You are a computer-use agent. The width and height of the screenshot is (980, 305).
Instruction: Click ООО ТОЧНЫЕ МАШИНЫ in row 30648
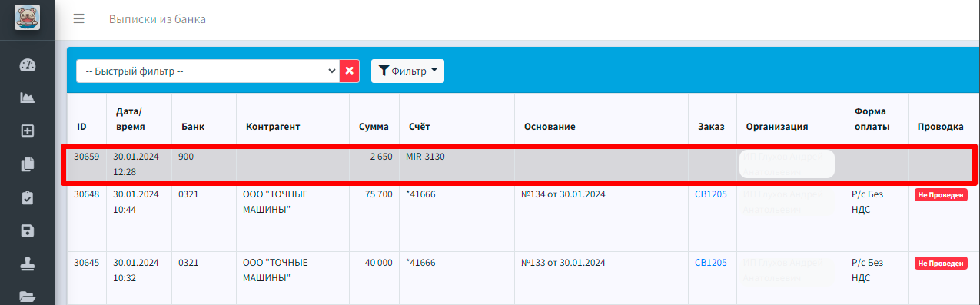[276, 202]
